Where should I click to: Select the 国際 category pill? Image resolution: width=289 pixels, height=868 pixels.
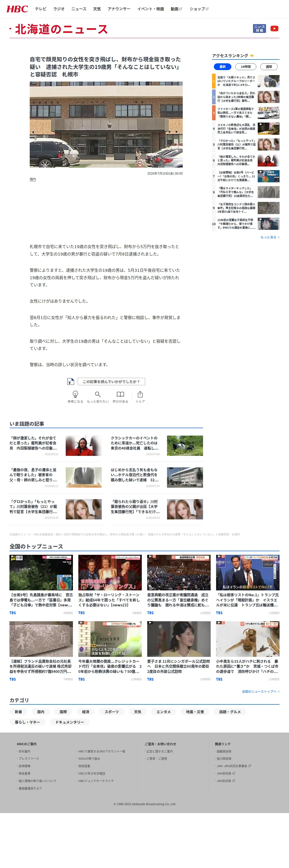tap(63, 712)
